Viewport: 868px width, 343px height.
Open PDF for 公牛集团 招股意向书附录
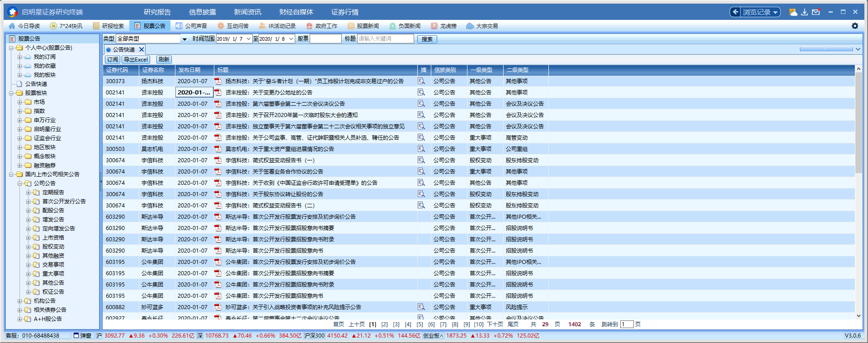point(217,285)
